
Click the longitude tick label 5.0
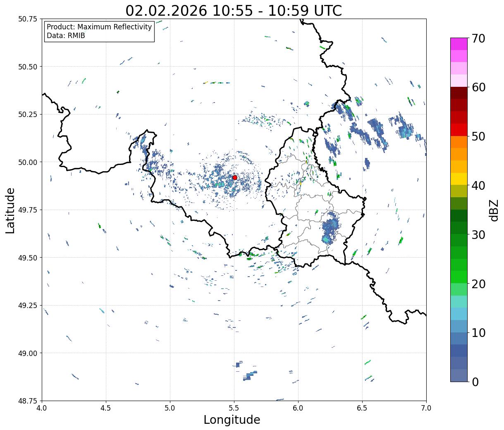(170, 408)
